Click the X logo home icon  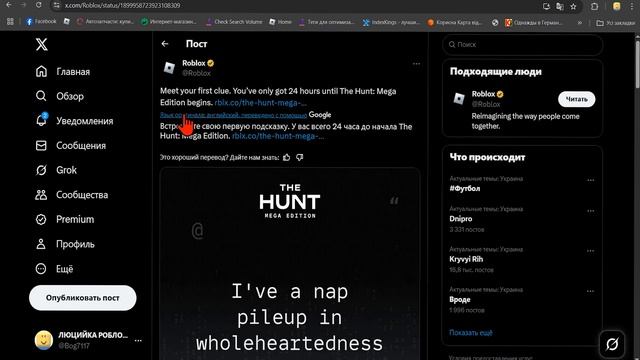click(41, 44)
